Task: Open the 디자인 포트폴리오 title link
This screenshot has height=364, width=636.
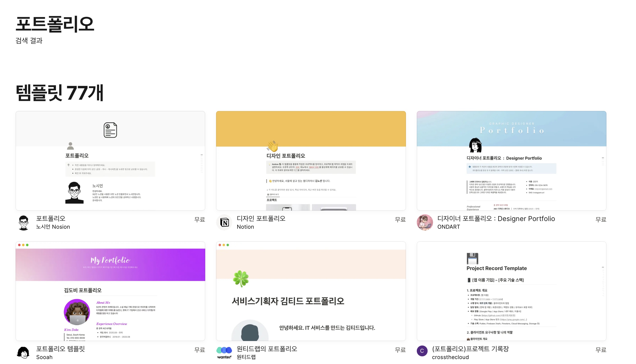Action: tap(261, 219)
